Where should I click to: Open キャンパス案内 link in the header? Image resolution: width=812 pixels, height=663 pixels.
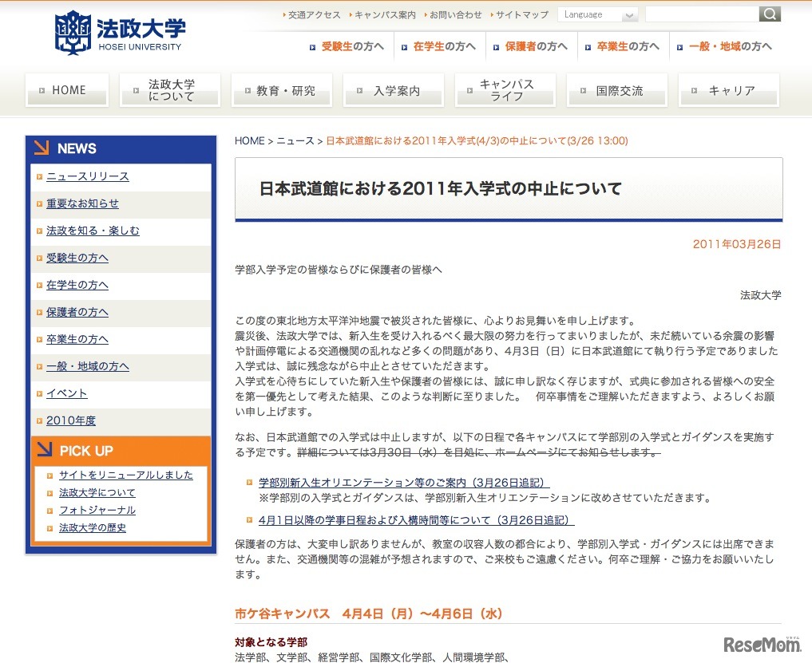[384, 15]
